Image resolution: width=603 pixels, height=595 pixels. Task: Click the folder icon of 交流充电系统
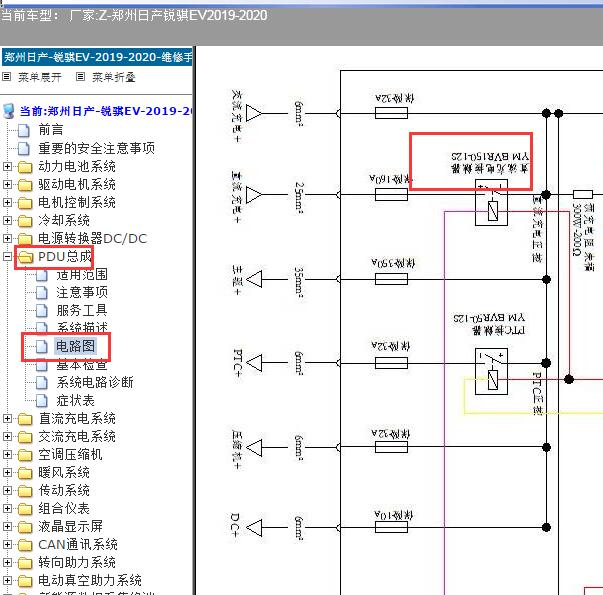(25, 437)
